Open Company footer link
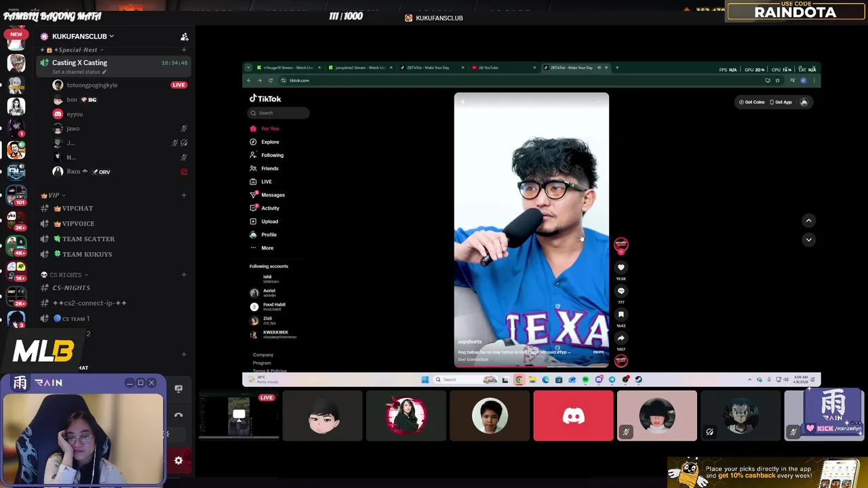This screenshot has width=868, height=488. click(x=263, y=355)
